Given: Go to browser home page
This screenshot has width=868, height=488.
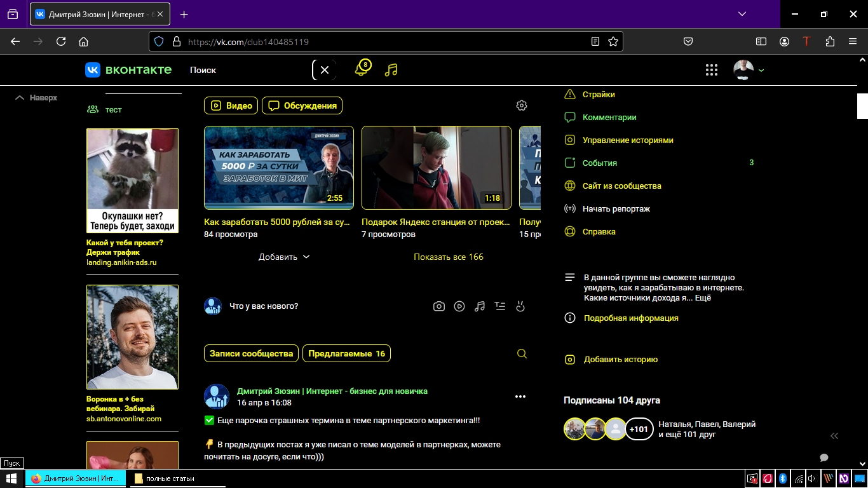Looking at the screenshot, I should [83, 41].
